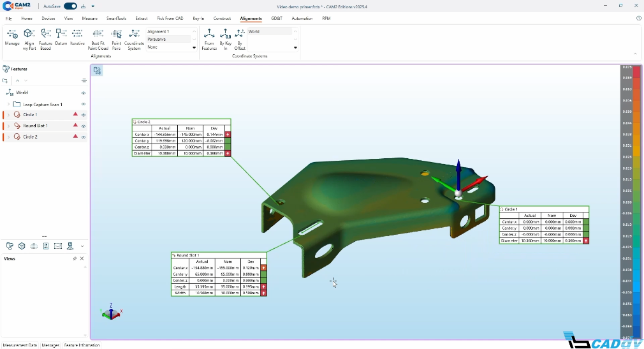644x349 pixels.
Task: Open the Measurement Data bottom tab
Action: pos(20,345)
